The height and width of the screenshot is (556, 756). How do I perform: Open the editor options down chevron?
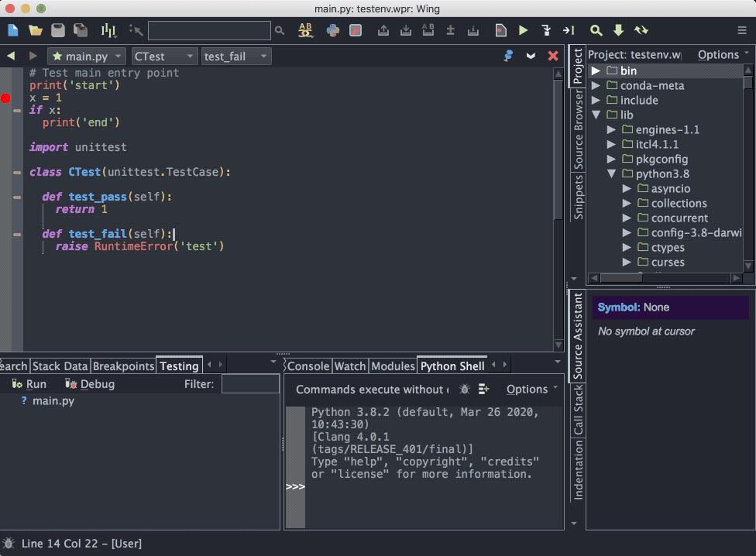coord(531,57)
